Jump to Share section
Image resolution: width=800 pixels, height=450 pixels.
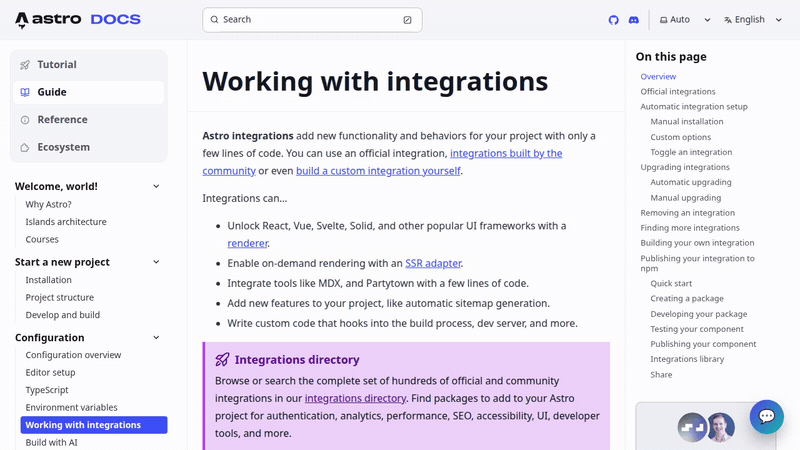661,374
